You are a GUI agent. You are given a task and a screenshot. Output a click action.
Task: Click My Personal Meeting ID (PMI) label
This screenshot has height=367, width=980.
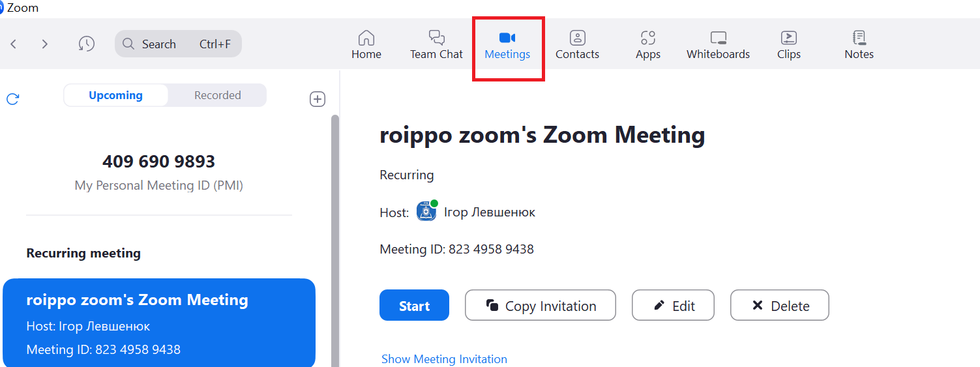tap(158, 186)
